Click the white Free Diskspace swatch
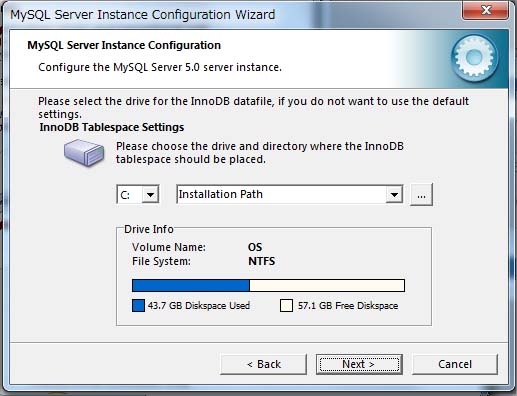This screenshot has width=517, height=396. pyautogui.click(x=287, y=305)
